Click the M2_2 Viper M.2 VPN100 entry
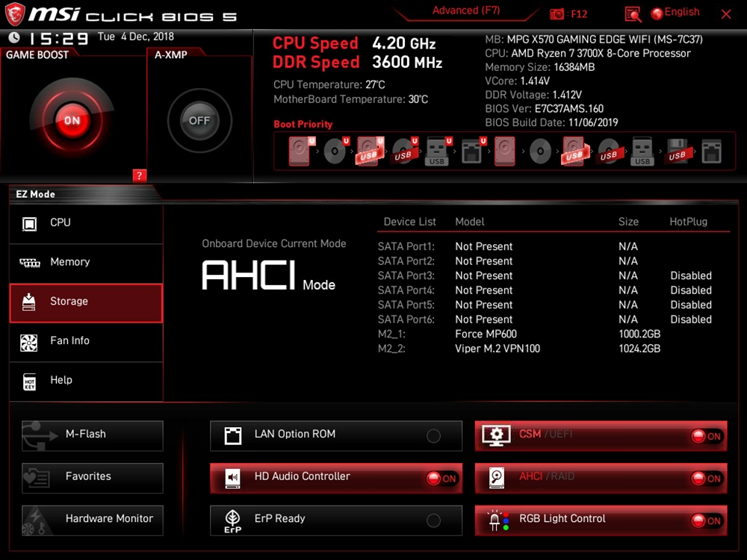 pyautogui.click(x=498, y=349)
